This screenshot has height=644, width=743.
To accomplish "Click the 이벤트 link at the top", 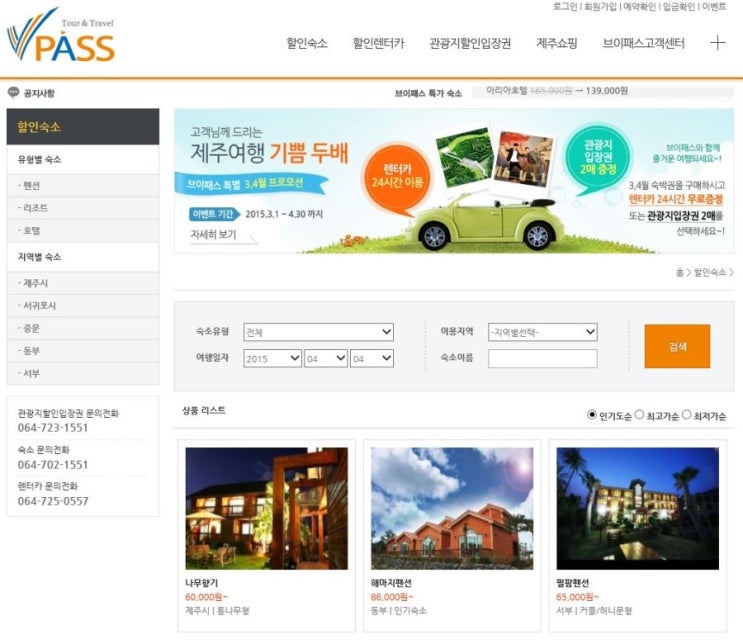I will pos(714,6).
